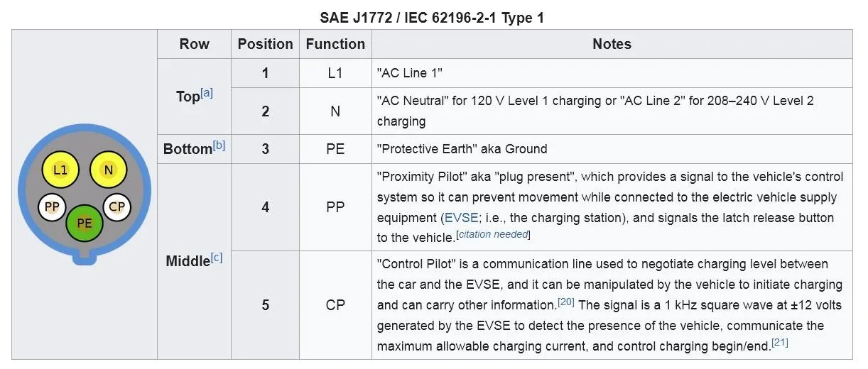This screenshot has width=868, height=369.
Task: Click the yellow L1 pin on connector diagram
Action: point(60,170)
